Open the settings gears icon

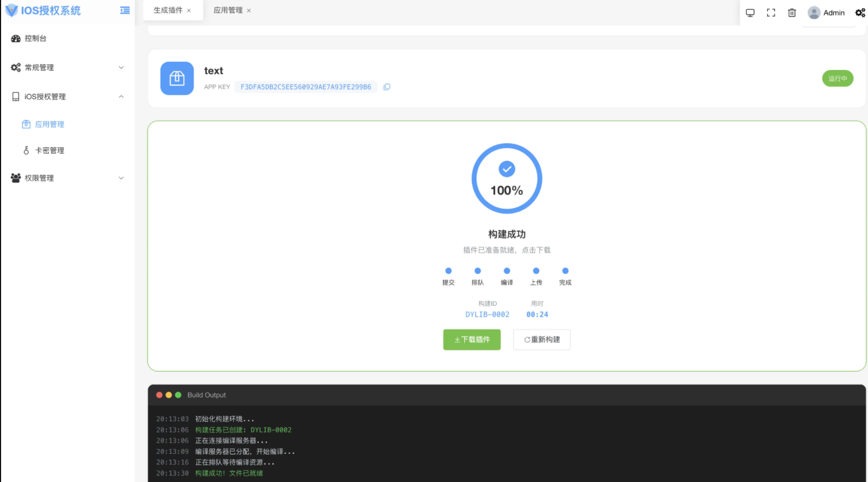(860, 13)
